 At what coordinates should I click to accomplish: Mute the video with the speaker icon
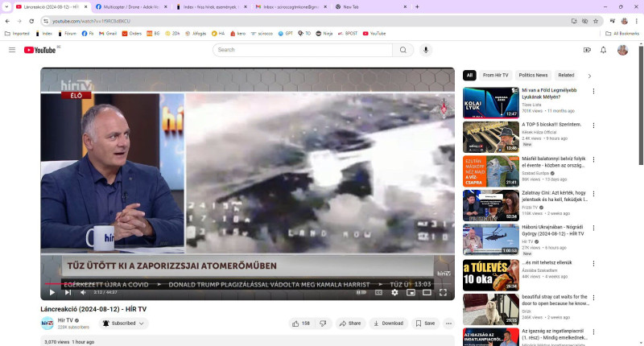[x=83, y=292]
